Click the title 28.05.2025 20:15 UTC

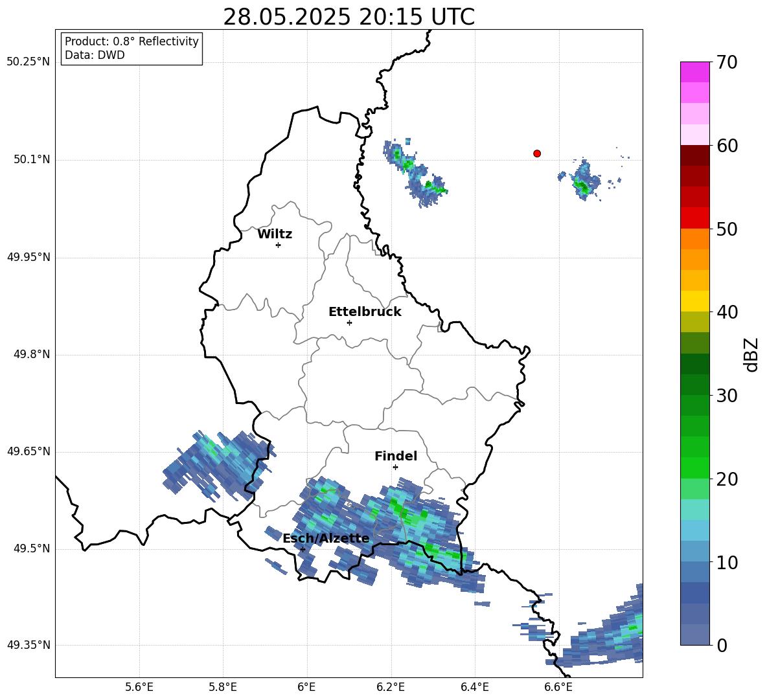tap(349, 17)
